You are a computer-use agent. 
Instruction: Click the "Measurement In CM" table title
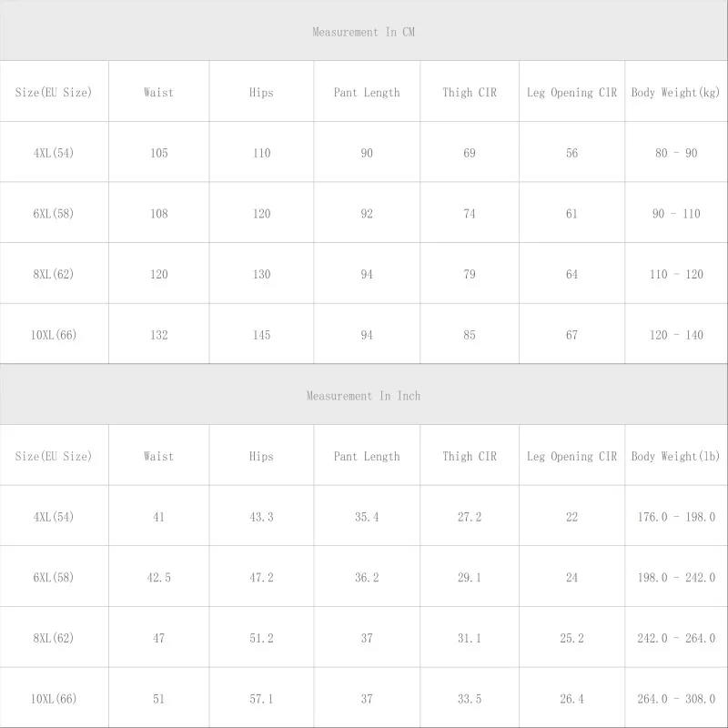coord(364,32)
